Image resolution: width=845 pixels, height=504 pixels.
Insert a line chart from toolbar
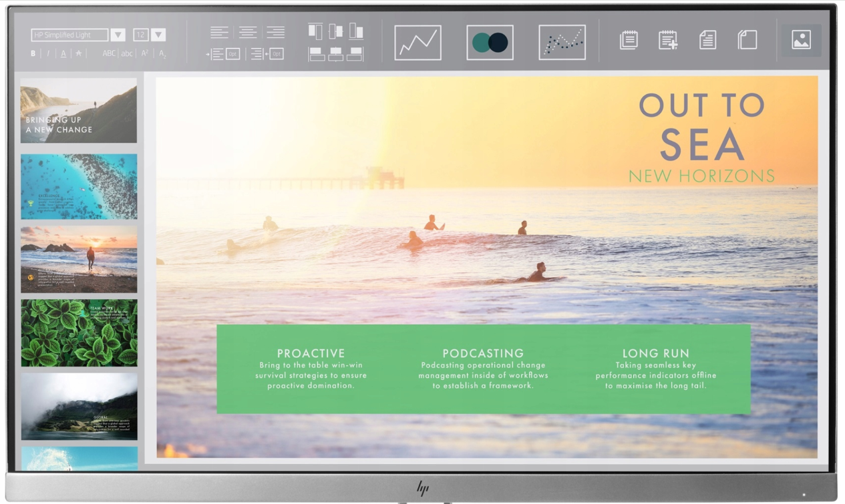417,43
